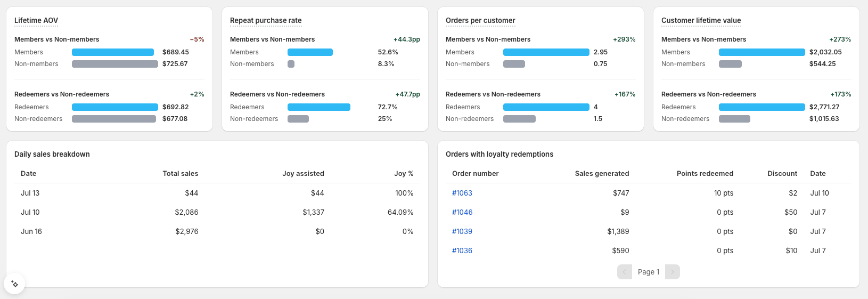The height and width of the screenshot is (299, 868).
Task: Click the +273% change indicator
Action: pos(840,39)
